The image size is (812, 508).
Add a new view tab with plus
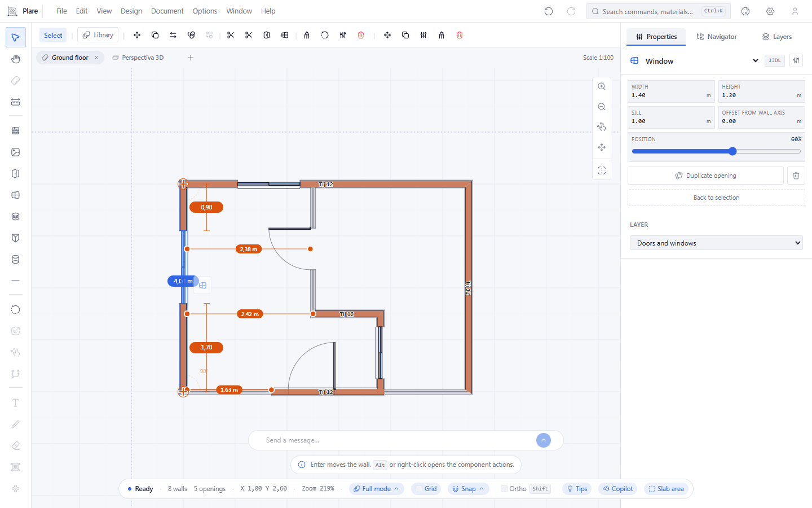coord(191,58)
